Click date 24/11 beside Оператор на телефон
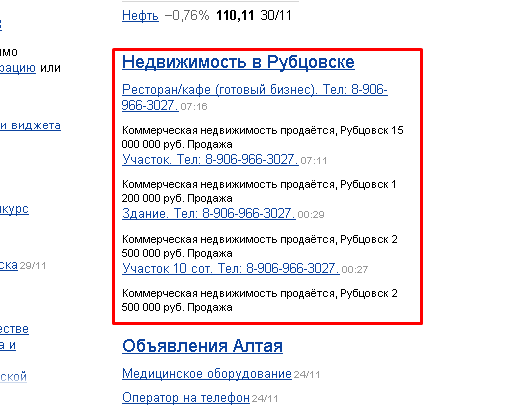This screenshot has height=405, width=514. point(265,399)
